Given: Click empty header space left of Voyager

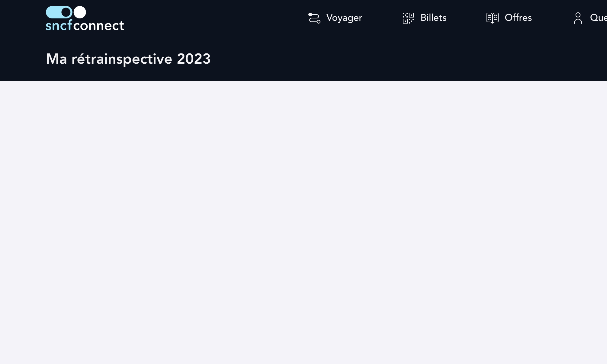Looking at the screenshot, I should coord(211,18).
